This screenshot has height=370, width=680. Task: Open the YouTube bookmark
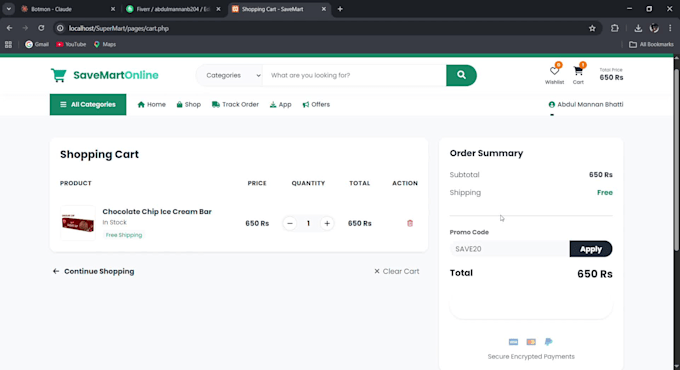point(71,44)
